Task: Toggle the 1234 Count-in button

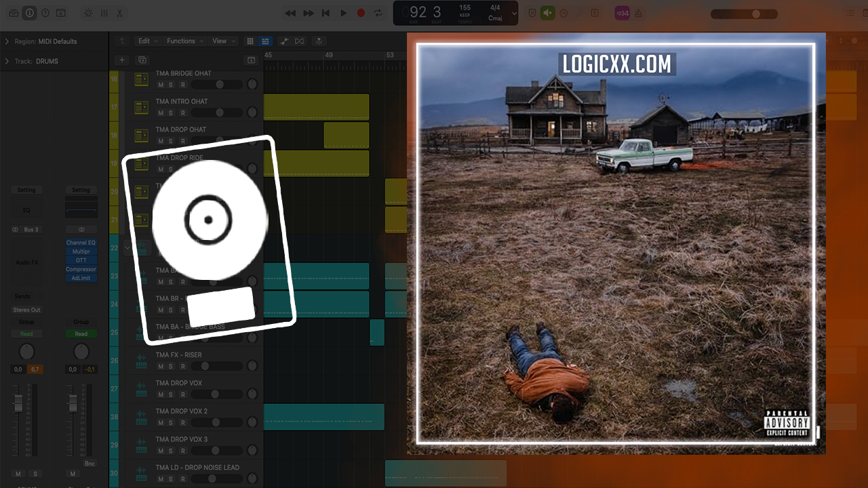Action: (622, 13)
